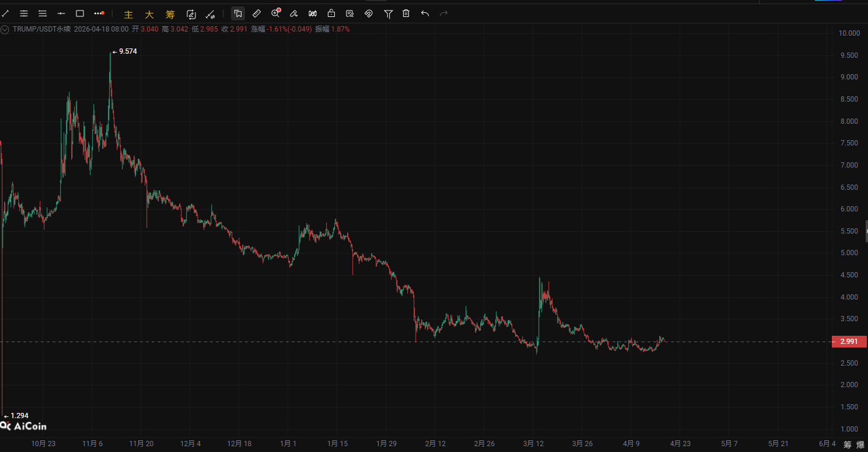
Task: Open 筹 panel at bottom-right corner
Action: (848, 444)
